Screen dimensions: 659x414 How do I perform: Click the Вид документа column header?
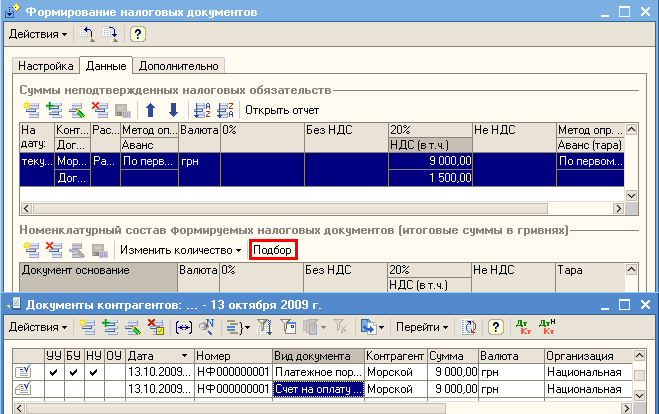[317, 356]
